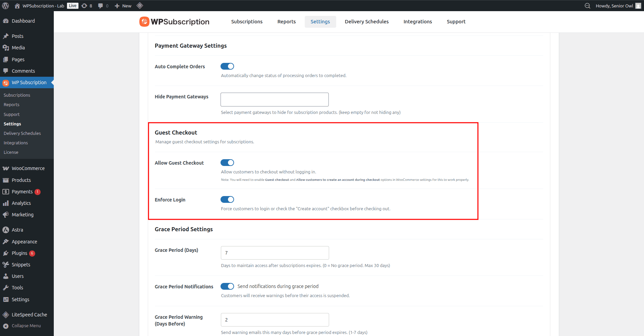644x336 pixels.
Task: Open the updates icon showing 8
Action: point(85,6)
